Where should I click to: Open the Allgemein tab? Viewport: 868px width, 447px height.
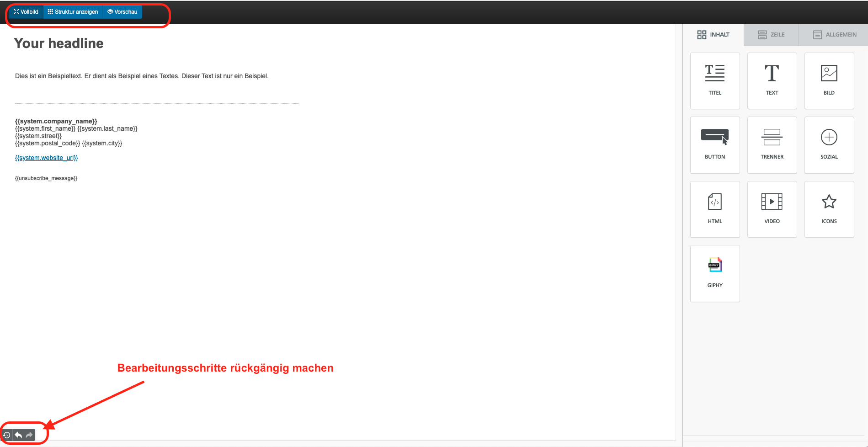coord(835,35)
